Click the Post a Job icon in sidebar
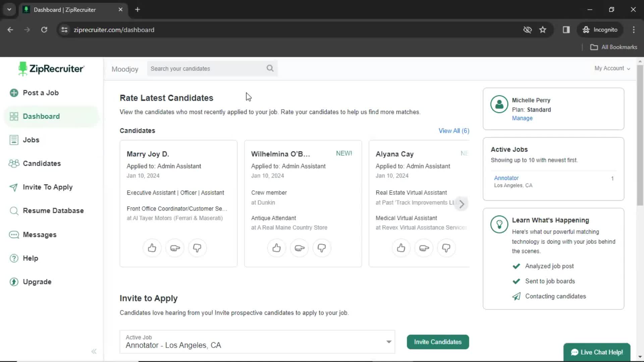The width and height of the screenshot is (644, 362). click(14, 93)
